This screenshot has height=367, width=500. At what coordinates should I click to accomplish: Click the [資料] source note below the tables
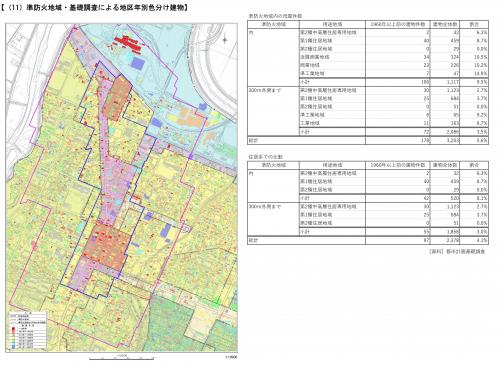click(457, 251)
